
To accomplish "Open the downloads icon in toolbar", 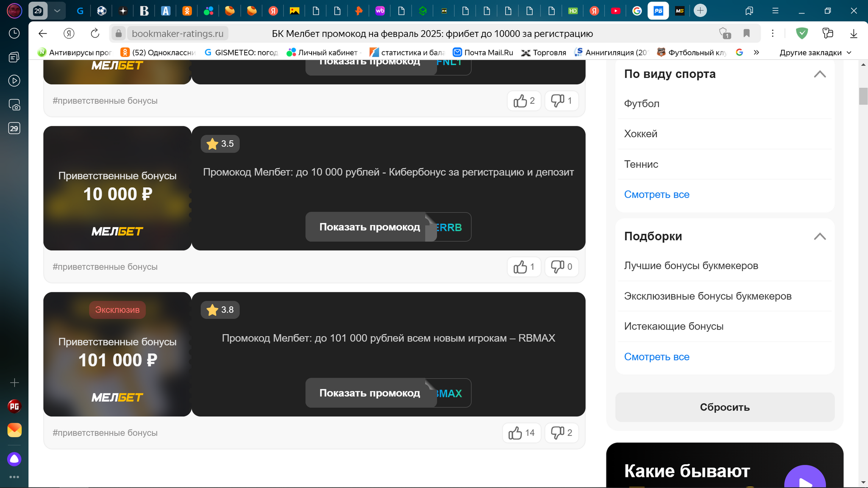I will (854, 33).
